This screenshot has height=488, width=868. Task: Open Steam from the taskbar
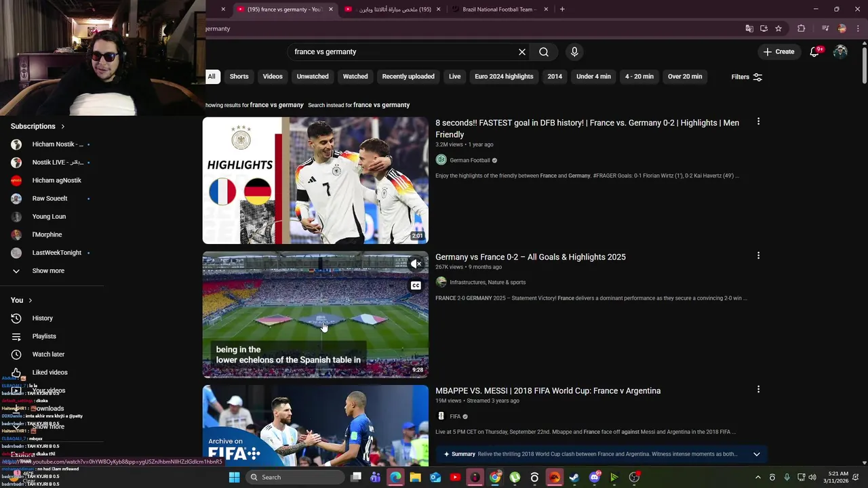coord(574,477)
